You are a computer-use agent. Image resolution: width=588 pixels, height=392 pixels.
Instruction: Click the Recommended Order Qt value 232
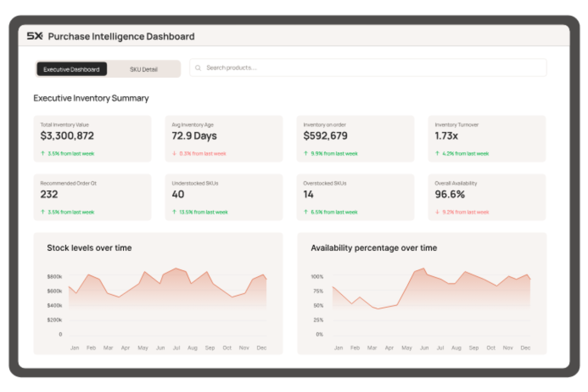click(49, 194)
